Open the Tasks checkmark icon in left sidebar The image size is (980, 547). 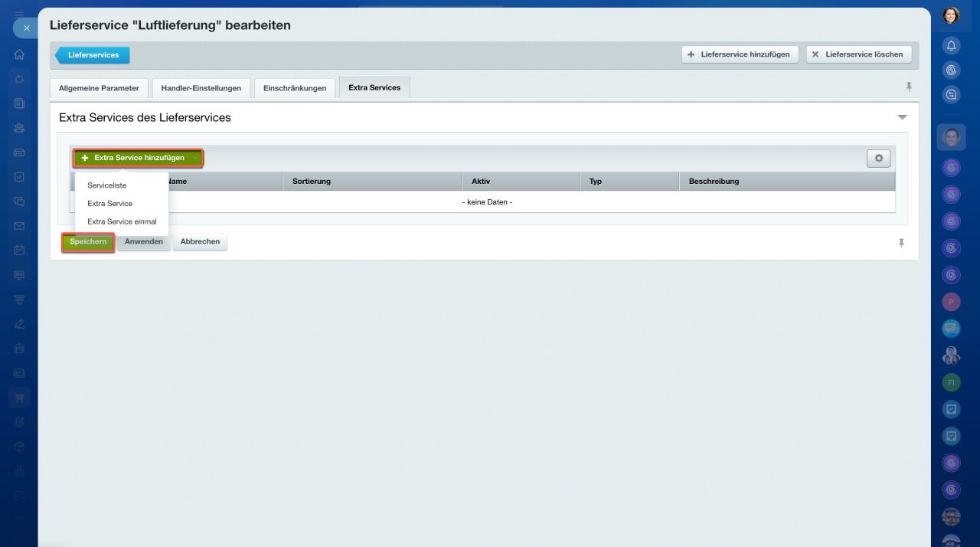coord(19,176)
